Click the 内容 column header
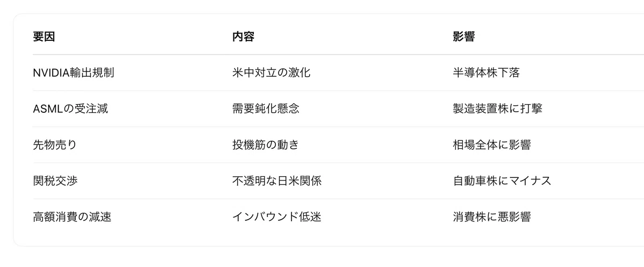Screen dimensions: 644x267 (243, 37)
